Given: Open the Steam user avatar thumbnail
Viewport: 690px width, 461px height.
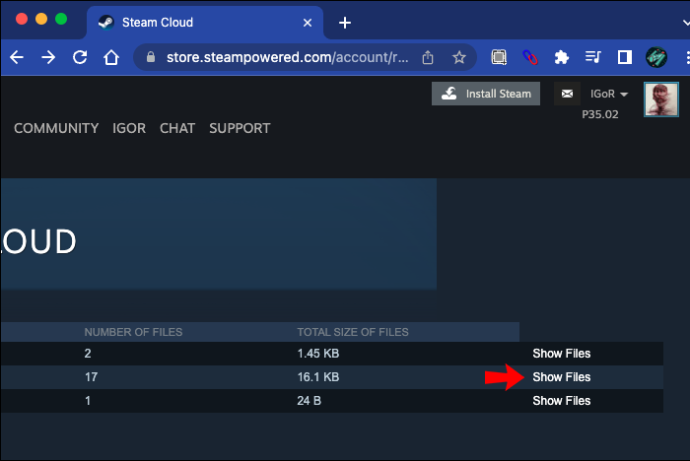Looking at the screenshot, I should click(x=661, y=99).
